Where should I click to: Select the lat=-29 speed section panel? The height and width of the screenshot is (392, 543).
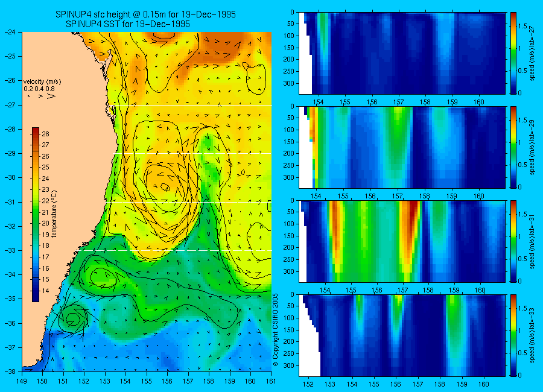[402, 147]
